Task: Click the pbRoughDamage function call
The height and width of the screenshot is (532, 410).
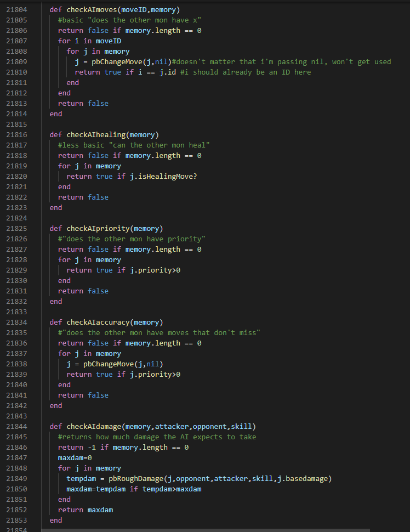Action: pos(136,479)
